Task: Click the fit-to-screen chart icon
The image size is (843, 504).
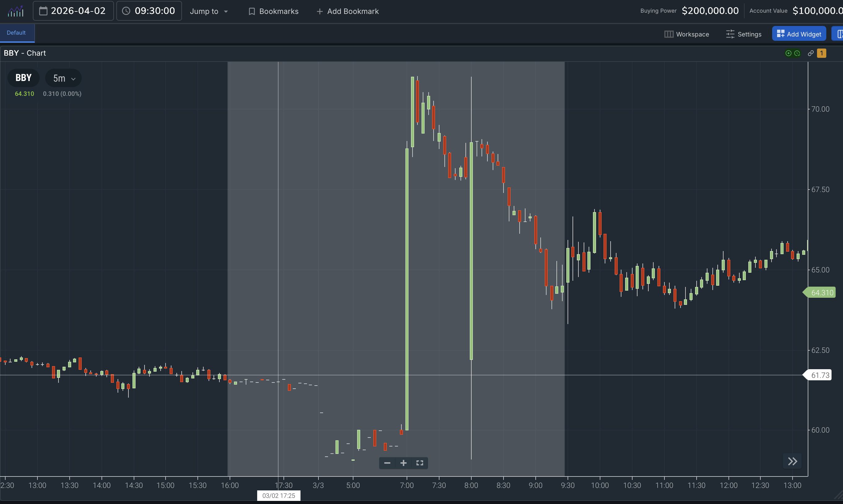Action: [420, 463]
